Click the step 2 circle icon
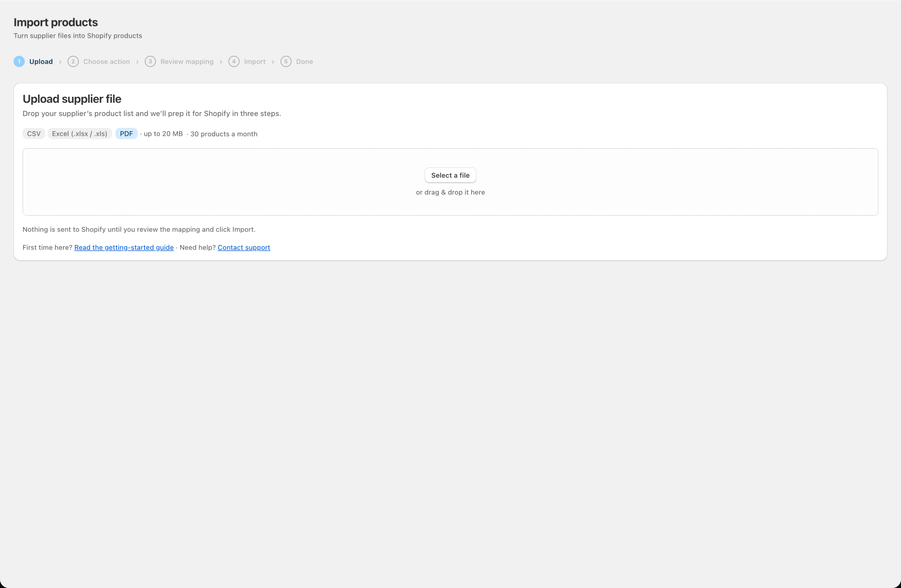 73,61
